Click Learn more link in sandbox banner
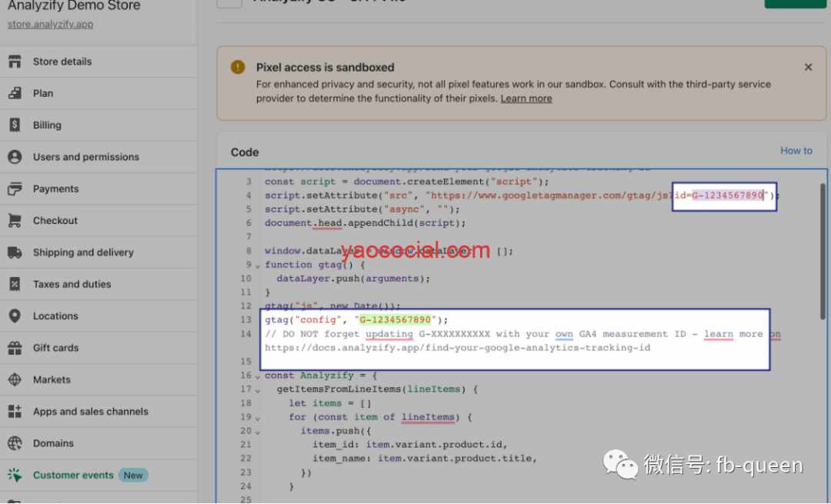Viewport: 831px width, 504px height. (x=526, y=98)
